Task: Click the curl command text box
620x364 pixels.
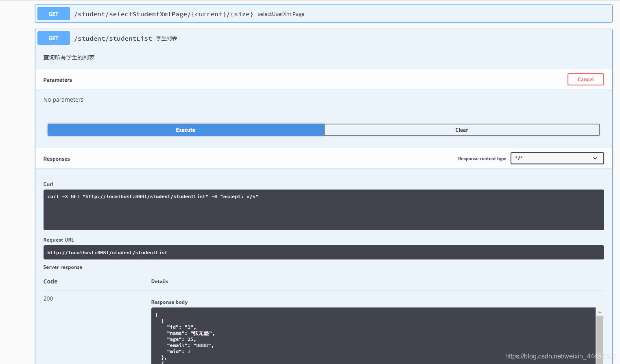Action: (x=323, y=210)
